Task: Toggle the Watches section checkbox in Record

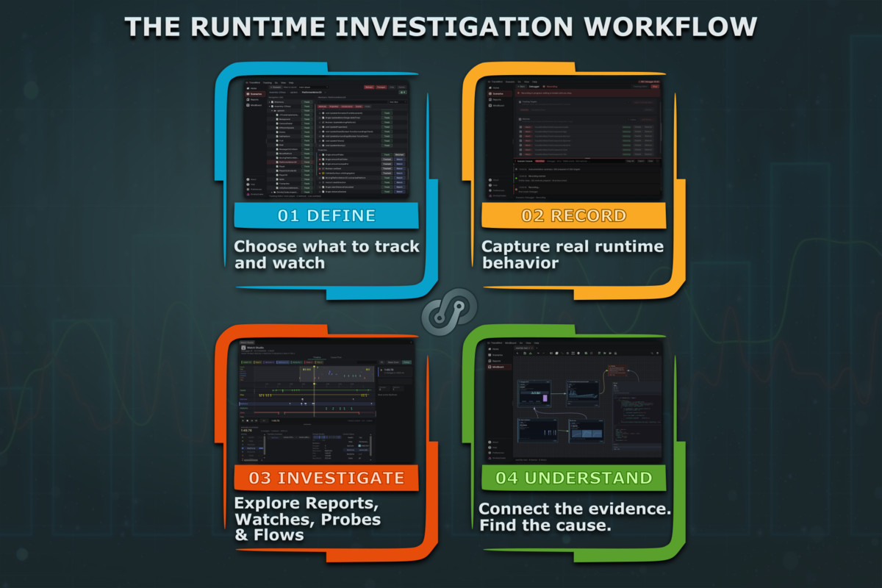Action: [x=520, y=119]
